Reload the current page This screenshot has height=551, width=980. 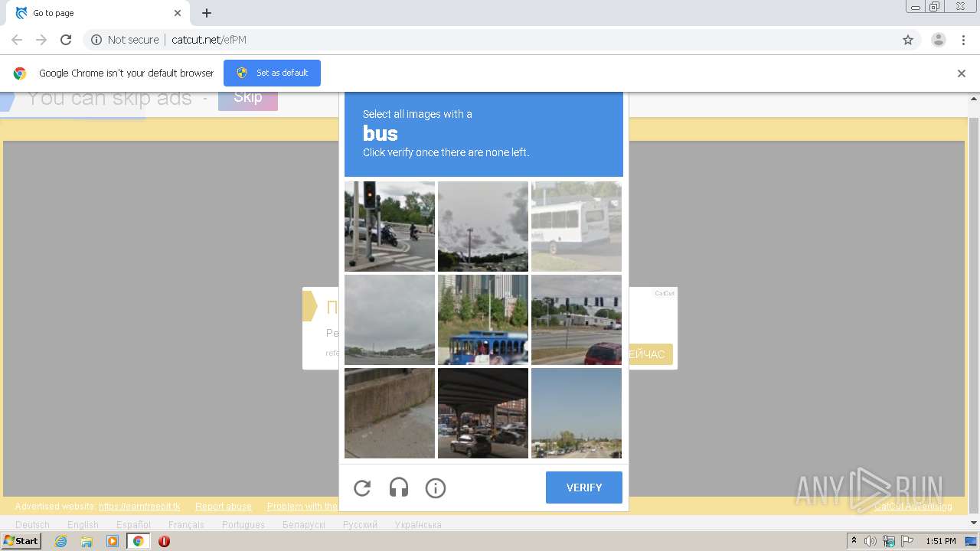point(66,40)
